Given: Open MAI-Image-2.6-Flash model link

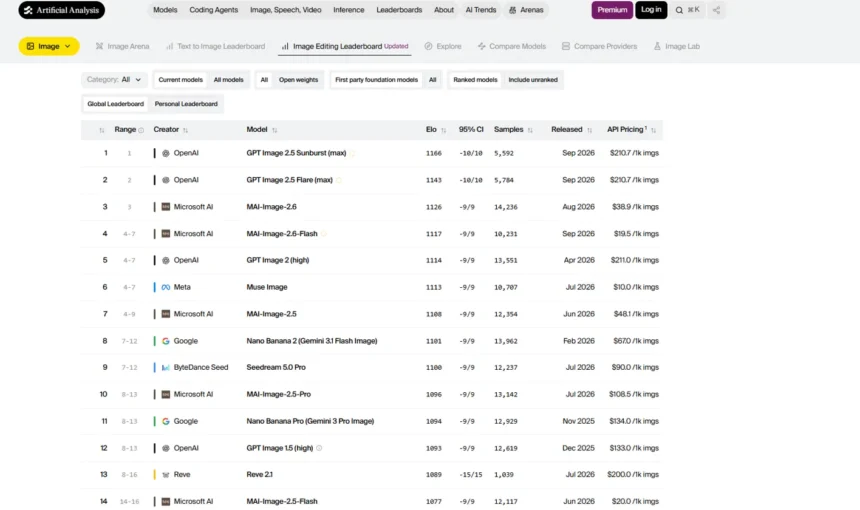Looking at the screenshot, I should [x=282, y=234].
